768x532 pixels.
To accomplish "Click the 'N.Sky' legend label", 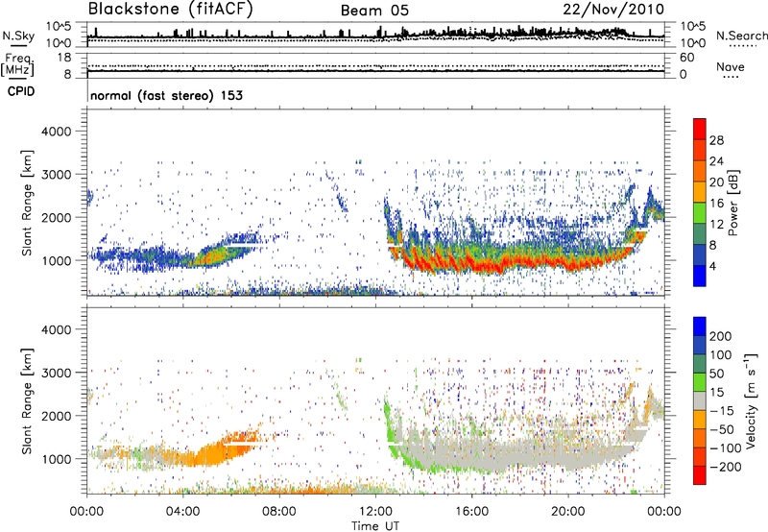I will 18,36.
